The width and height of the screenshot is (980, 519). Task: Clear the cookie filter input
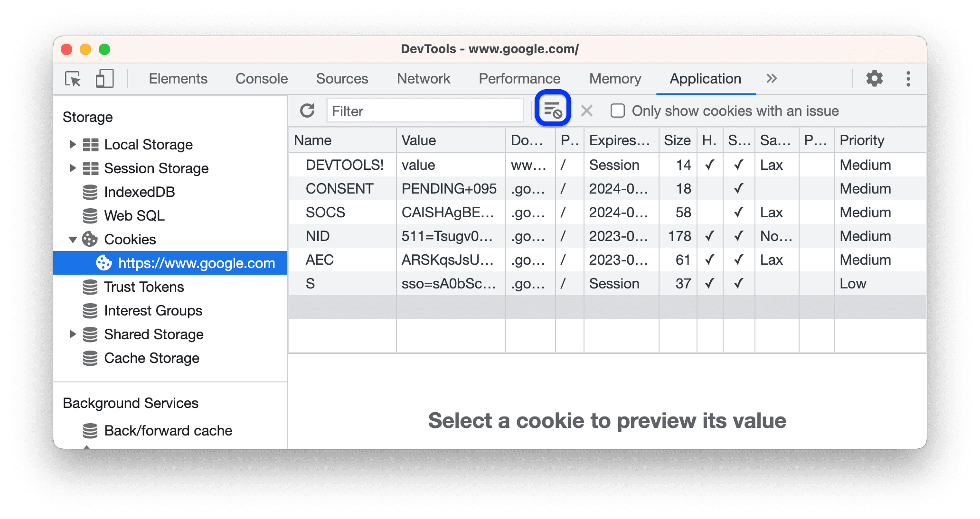pyautogui.click(x=586, y=110)
